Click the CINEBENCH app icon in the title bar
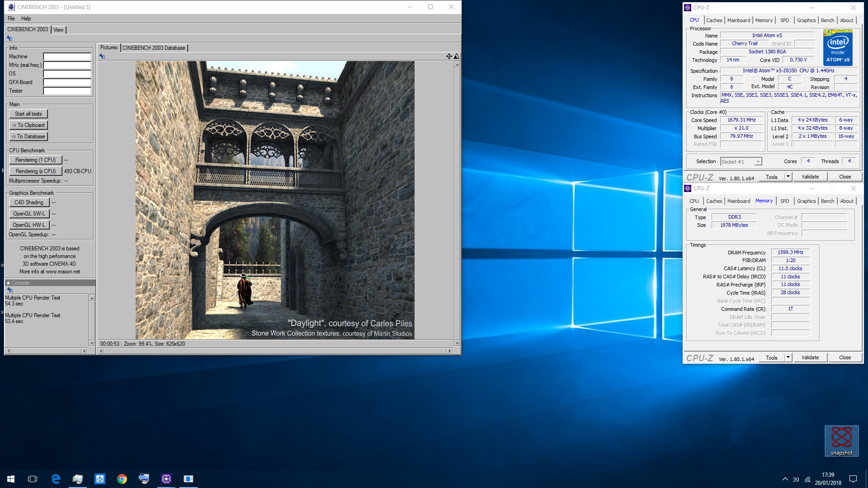 click(11, 7)
